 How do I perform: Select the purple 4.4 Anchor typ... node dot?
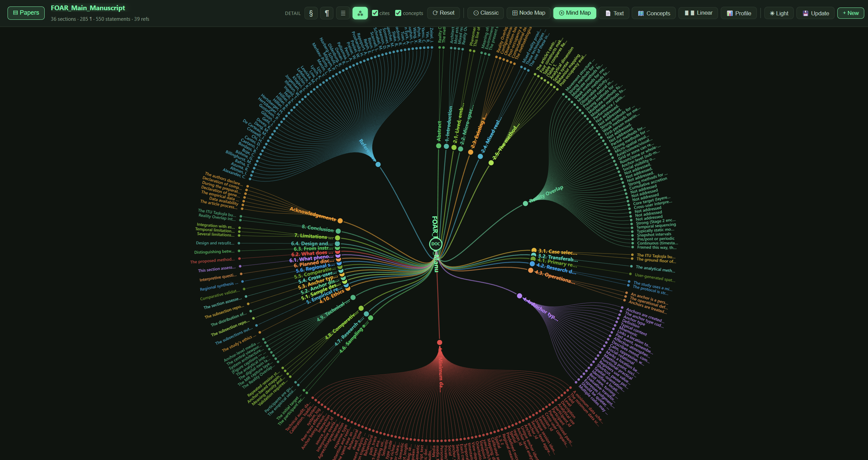(520, 296)
